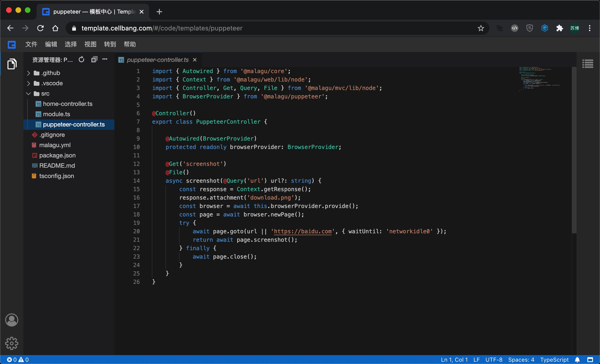Open the 编辑 menu
The height and width of the screenshot is (364, 600).
[x=51, y=44]
